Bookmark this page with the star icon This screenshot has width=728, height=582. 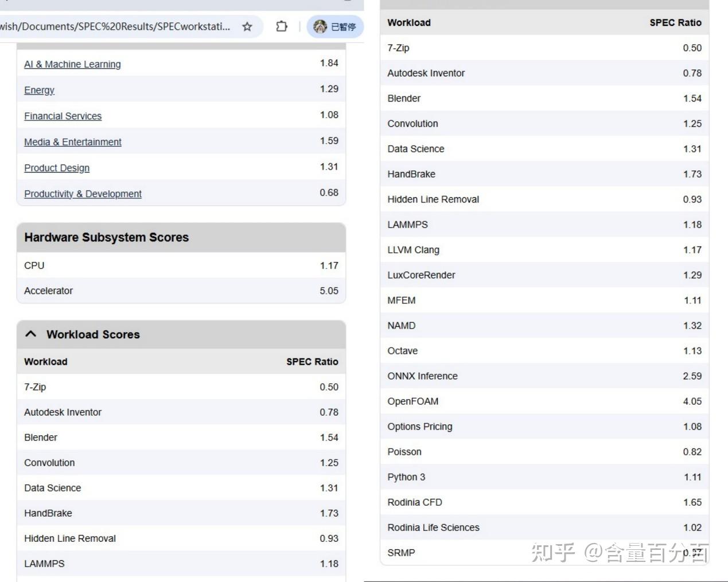pos(247,26)
